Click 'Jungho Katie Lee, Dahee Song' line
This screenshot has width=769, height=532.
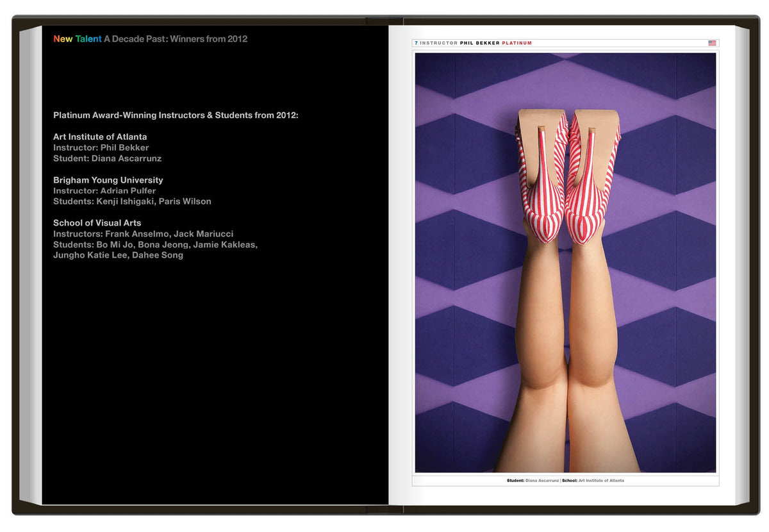tap(118, 255)
